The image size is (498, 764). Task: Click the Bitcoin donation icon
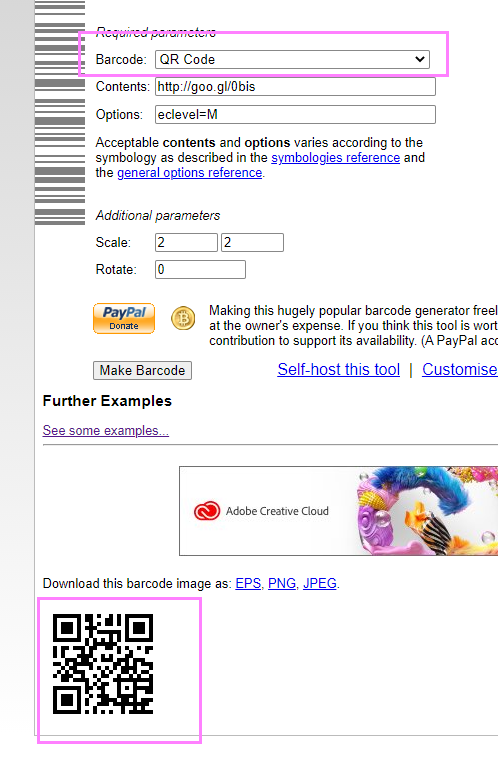click(x=183, y=319)
